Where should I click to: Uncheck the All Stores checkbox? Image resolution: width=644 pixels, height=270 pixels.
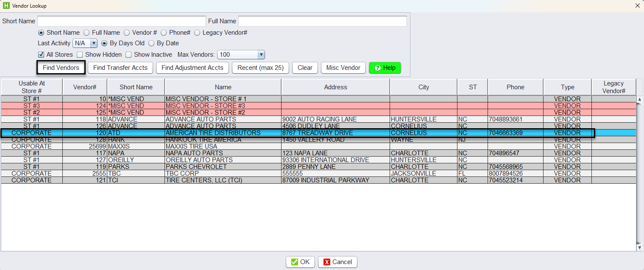41,55
